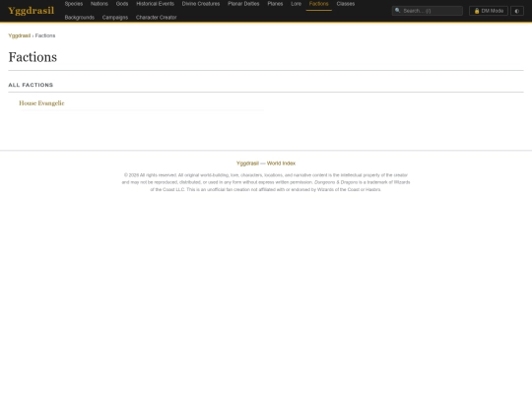Go to Planar Deities page
Viewport: 532px width, 399px height.
click(x=243, y=4)
